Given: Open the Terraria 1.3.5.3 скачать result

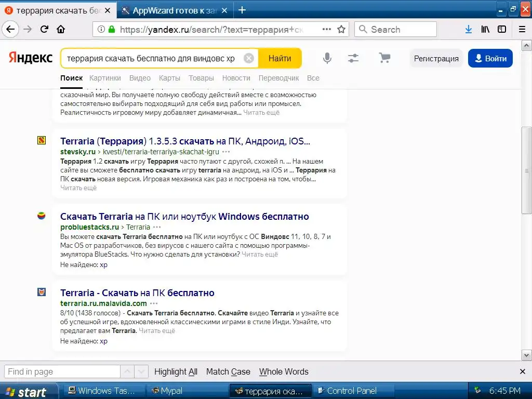Looking at the screenshot, I should tap(185, 141).
